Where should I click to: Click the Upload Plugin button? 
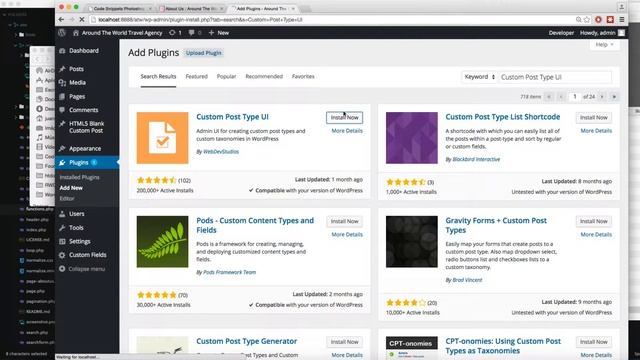tap(203, 53)
